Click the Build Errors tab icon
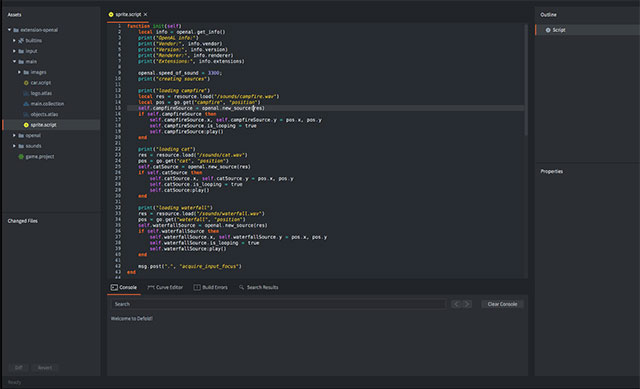The image size is (640, 389). [x=197, y=287]
